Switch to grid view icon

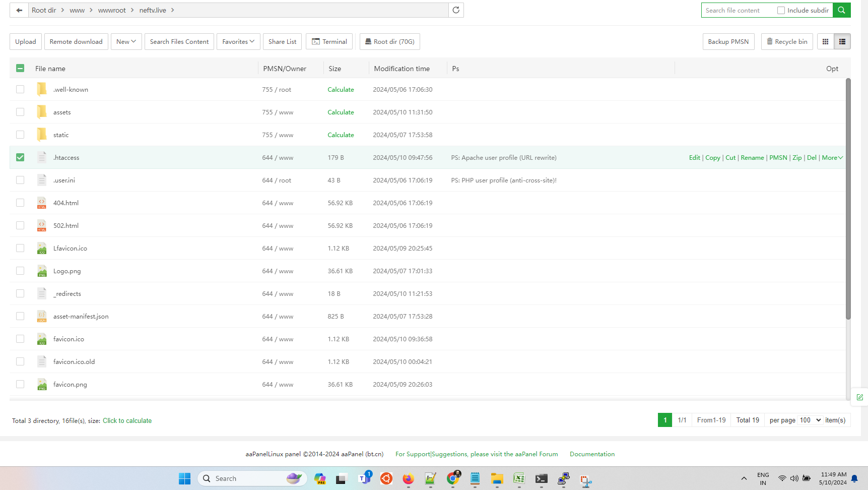(825, 42)
